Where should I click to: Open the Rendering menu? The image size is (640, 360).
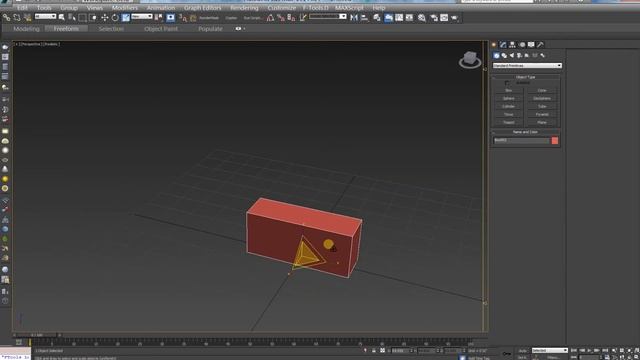point(244,7)
